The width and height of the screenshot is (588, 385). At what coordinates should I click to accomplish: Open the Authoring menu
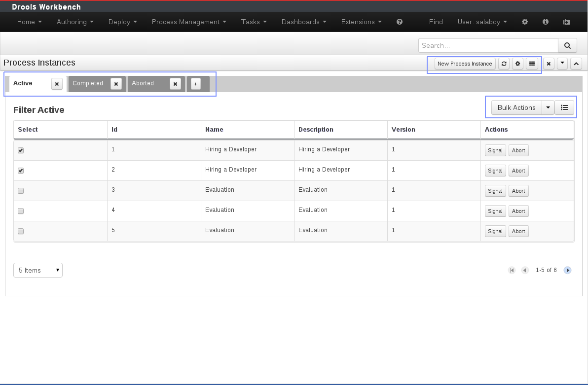pos(75,22)
